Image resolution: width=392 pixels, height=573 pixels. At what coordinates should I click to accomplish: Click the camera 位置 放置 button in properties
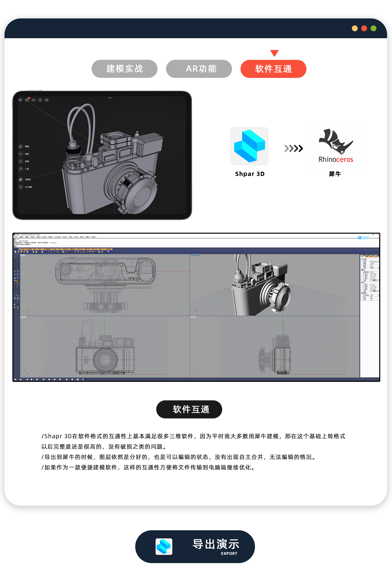pyautogui.click(x=375, y=280)
